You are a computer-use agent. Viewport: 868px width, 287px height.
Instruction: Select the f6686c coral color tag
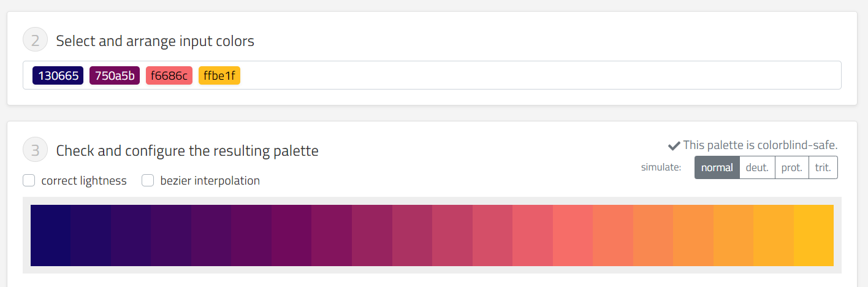tap(169, 75)
